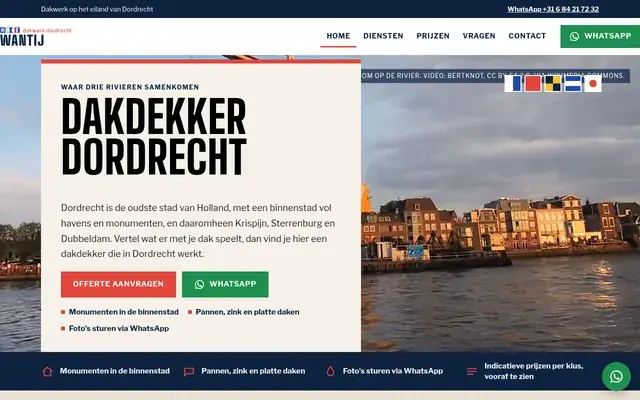Click the hero card bullet 'Pannen, zink en platte daken'

click(247, 312)
